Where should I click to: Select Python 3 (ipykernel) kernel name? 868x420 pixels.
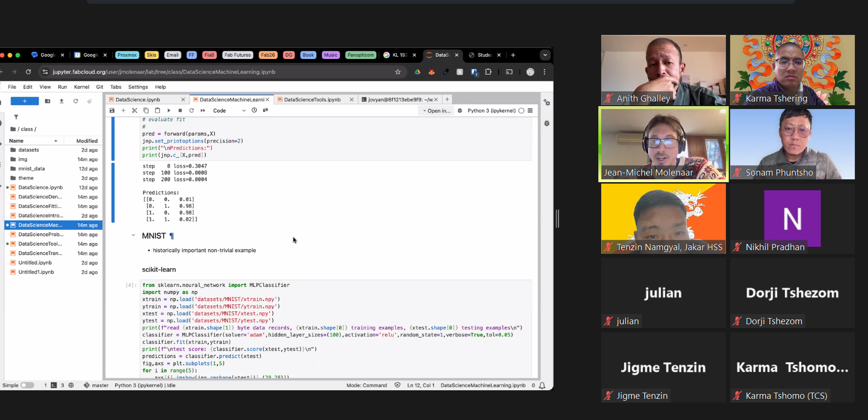[x=491, y=110]
